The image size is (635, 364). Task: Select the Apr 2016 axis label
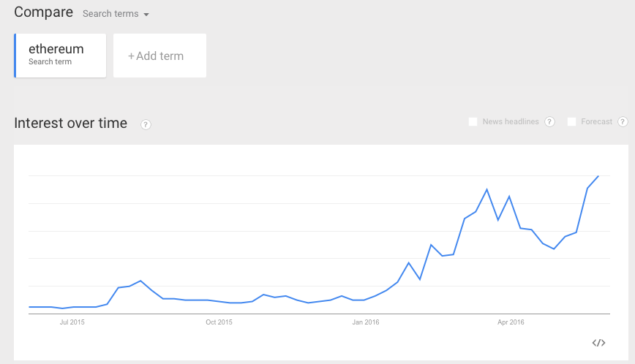511,322
